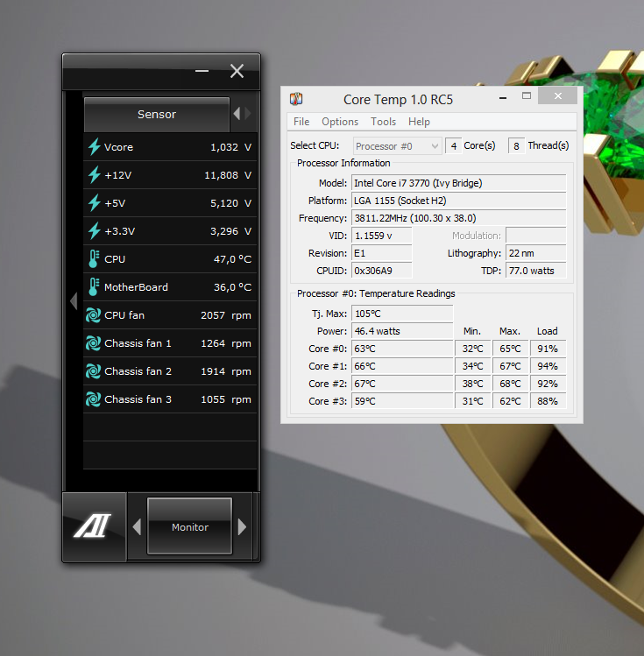Click the right arrow beside Monitor button
The image size is (644, 656).
242,526
